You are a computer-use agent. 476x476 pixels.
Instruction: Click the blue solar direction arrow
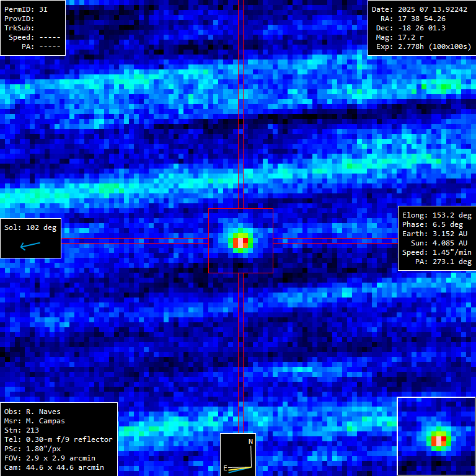(x=30, y=245)
